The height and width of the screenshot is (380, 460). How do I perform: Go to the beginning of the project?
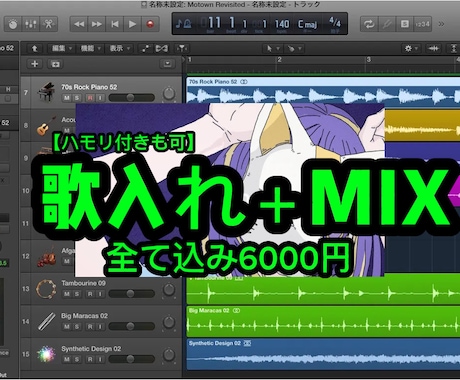coord(115,24)
